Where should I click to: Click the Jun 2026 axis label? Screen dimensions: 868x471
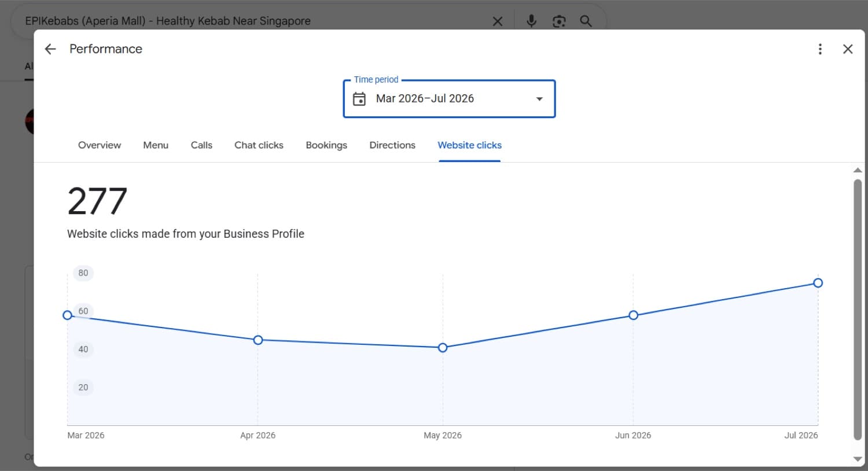pyautogui.click(x=633, y=436)
